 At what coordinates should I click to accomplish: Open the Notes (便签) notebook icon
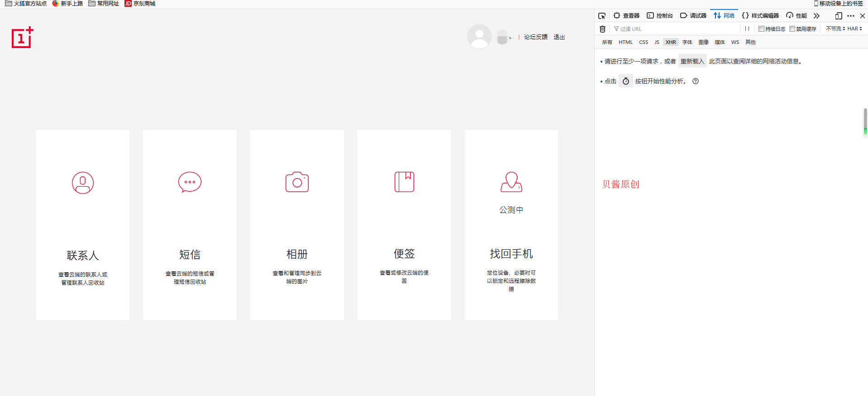click(404, 182)
